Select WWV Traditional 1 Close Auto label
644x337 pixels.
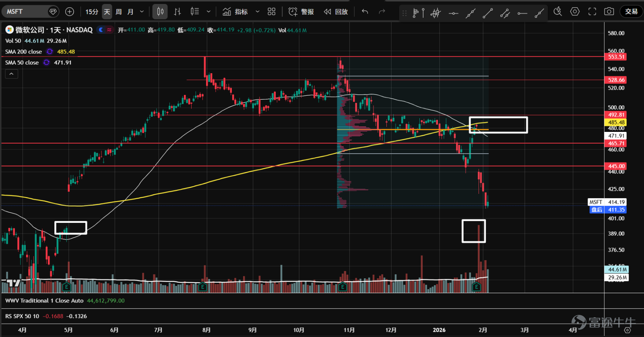(44, 300)
